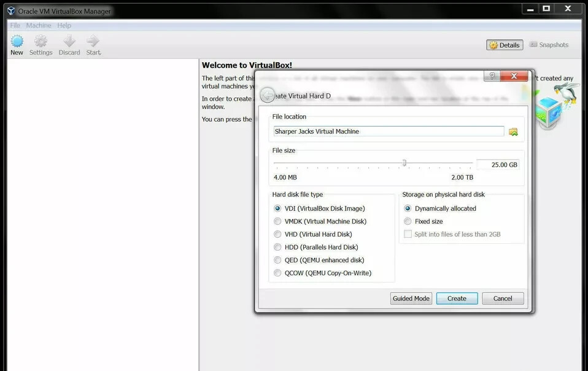Screen dimensions: 588x371
Task: Open the Help menu
Action: [x=64, y=26]
